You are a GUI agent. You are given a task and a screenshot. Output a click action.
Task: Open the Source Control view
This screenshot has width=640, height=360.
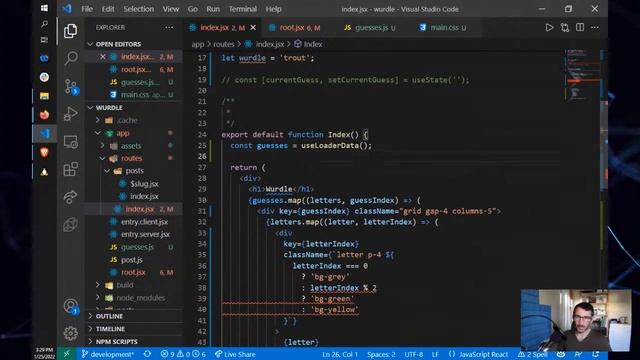(x=70, y=86)
